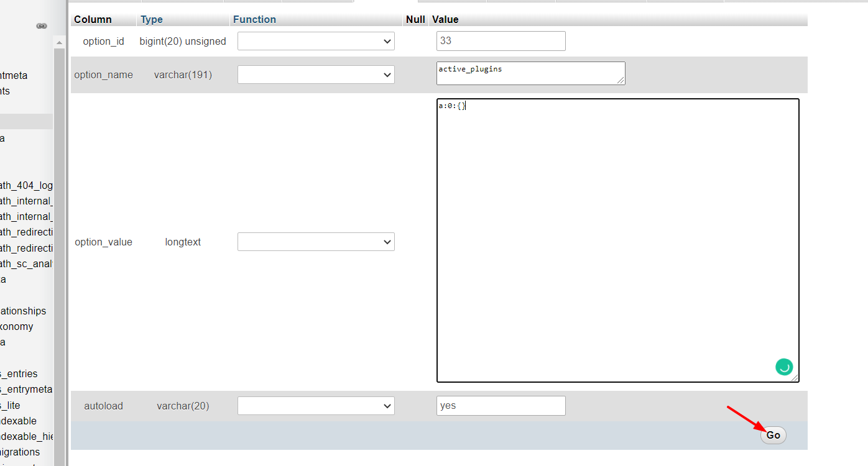Click the active_plugins option_name text field
Viewport: 868px width, 466px height.
(531, 73)
